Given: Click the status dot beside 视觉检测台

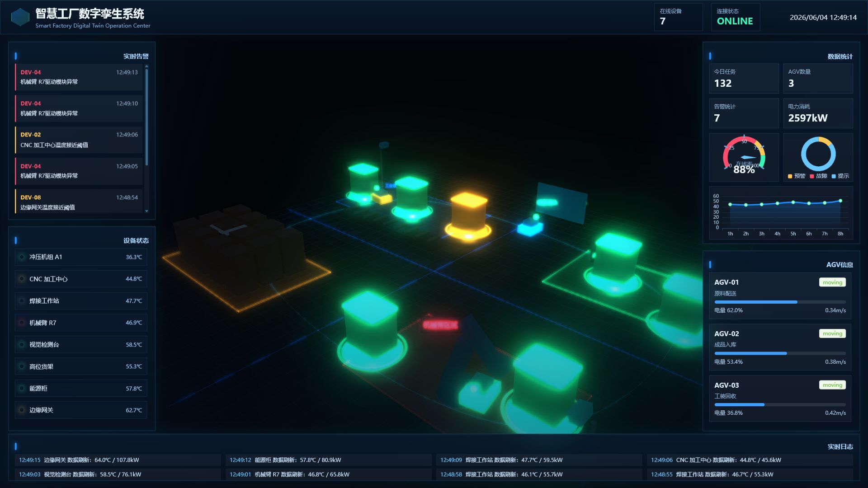Looking at the screenshot, I should coord(21,344).
